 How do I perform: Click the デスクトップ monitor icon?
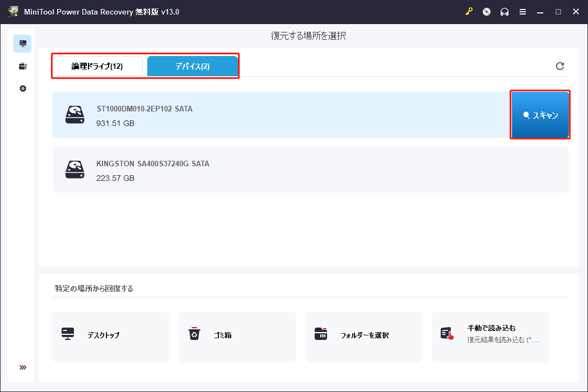(x=68, y=334)
